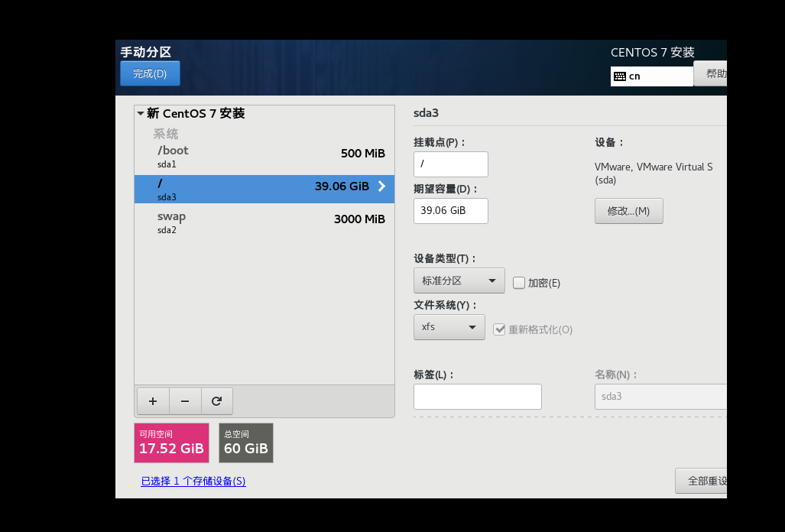Click the sda3 heading in details pane
The image size is (785, 532).
pyautogui.click(x=426, y=112)
